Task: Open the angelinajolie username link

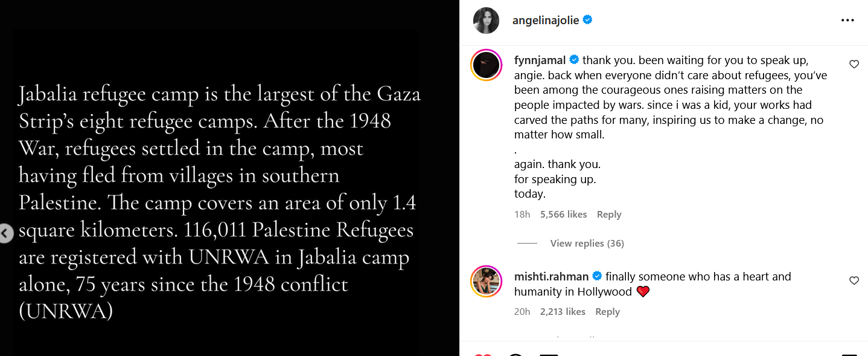Action: pyautogui.click(x=545, y=21)
